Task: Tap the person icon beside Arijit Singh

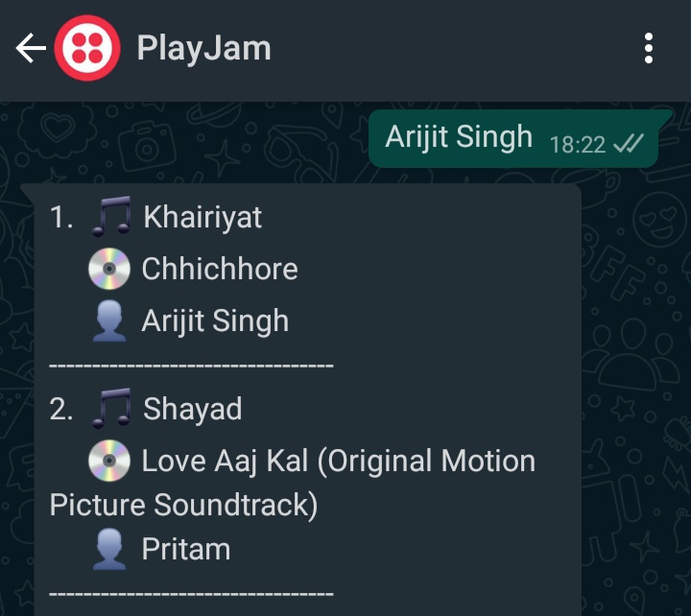Action: [x=109, y=320]
